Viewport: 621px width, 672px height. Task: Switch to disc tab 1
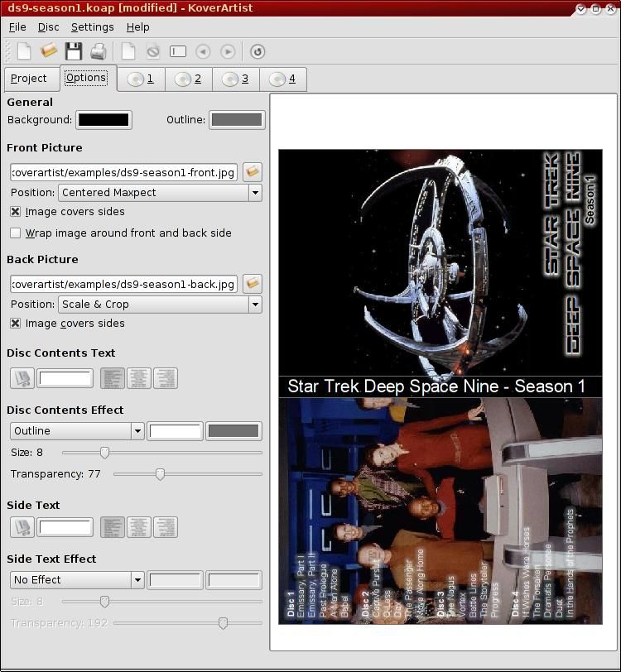tap(141, 79)
